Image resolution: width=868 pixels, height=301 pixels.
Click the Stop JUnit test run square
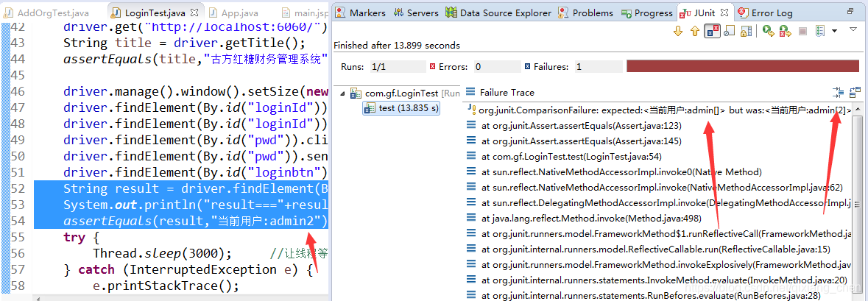tap(802, 32)
